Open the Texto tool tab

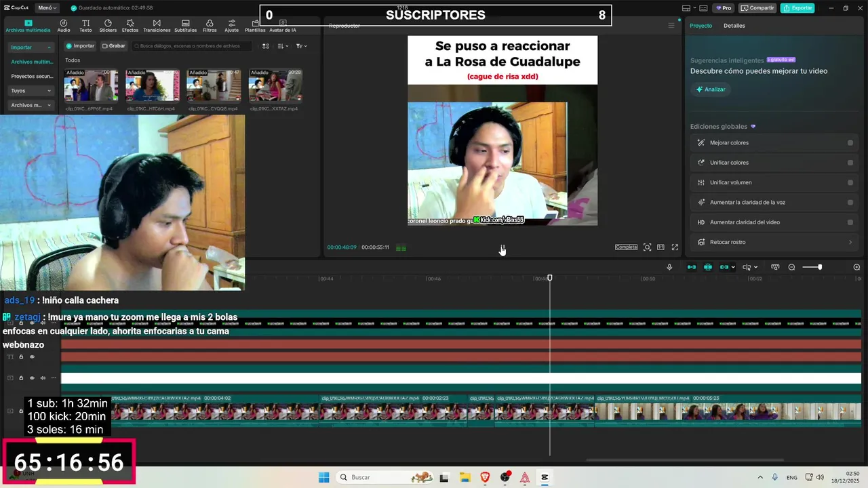[85, 26]
